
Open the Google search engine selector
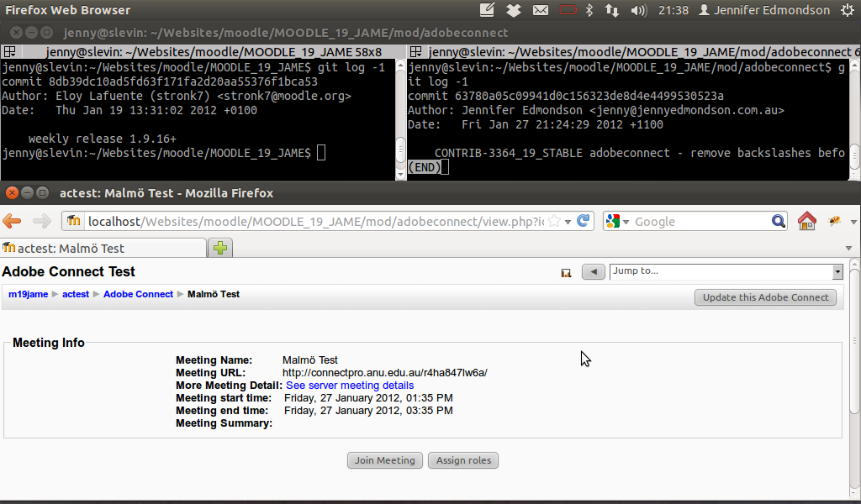(x=617, y=221)
